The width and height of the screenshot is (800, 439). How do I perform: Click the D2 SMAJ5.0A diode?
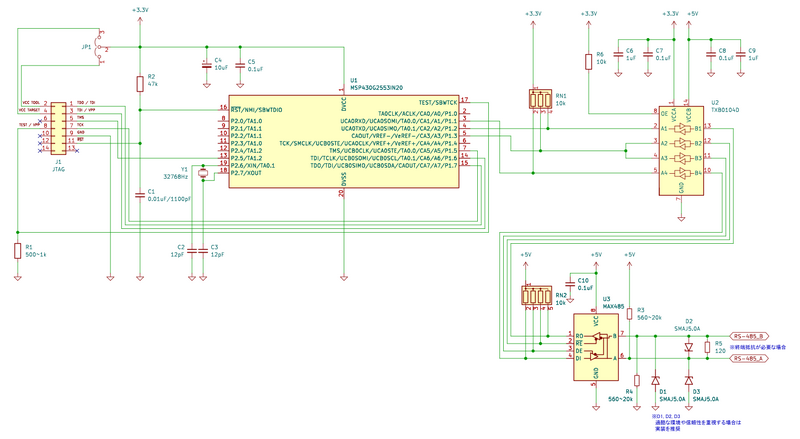(689, 347)
